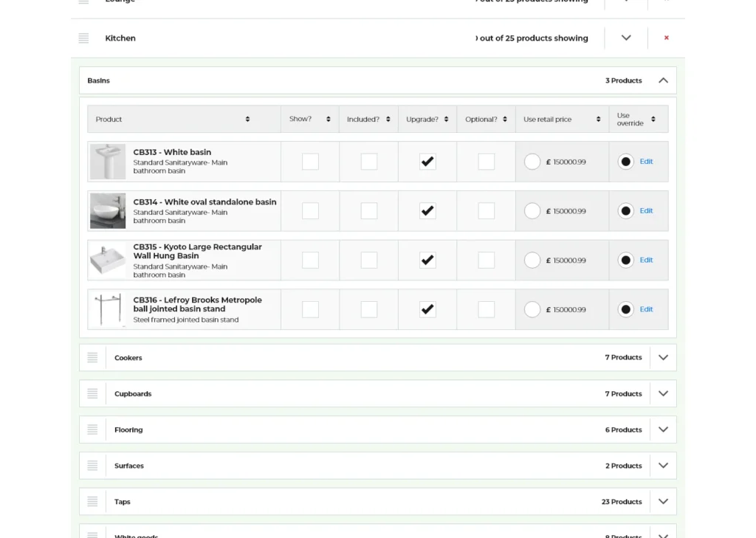Click drag handle icon for Taps row
This screenshot has height=538, width=756.
[92, 502]
